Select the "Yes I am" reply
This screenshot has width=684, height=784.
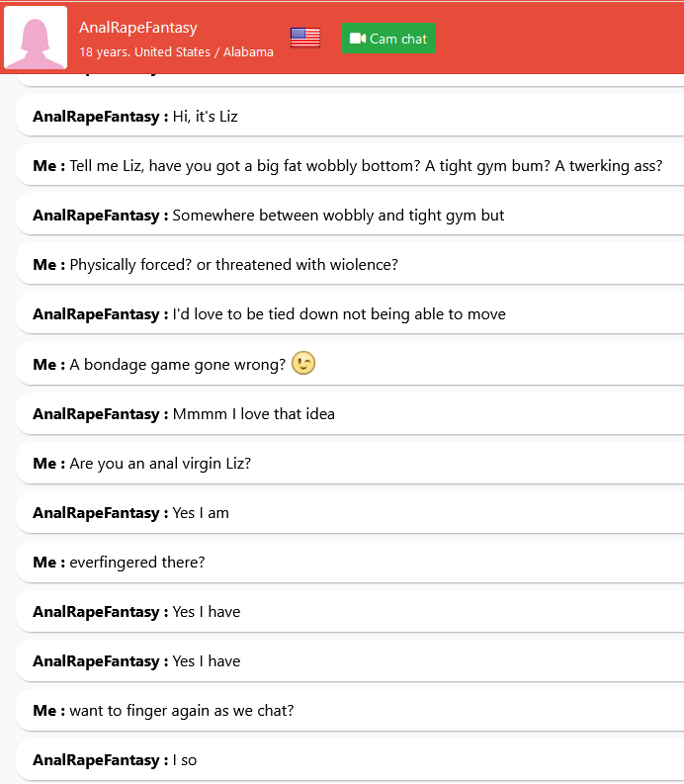[x=201, y=513]
